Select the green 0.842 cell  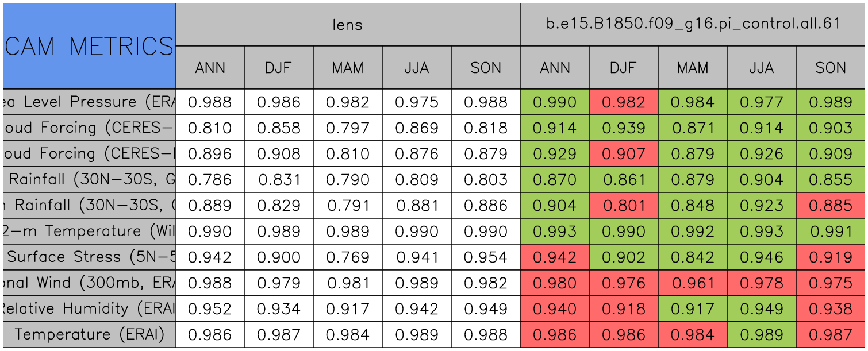[692, 257]
